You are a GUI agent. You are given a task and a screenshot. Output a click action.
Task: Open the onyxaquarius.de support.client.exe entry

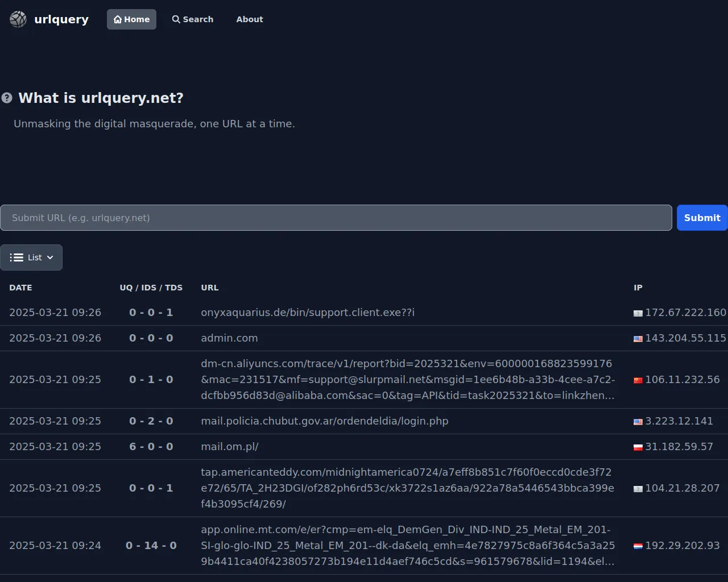pyautogui.click(x=308, y=313)
